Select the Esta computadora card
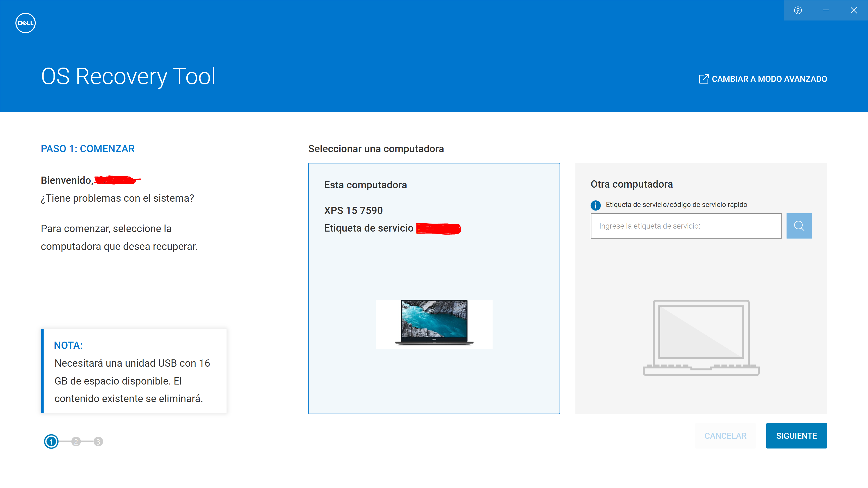The image size is (868, 488). point(434,289)
